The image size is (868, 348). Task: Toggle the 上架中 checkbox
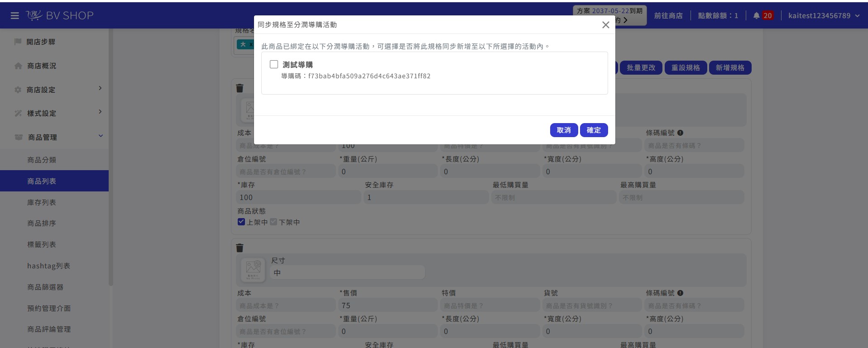(x=241, y=222)
